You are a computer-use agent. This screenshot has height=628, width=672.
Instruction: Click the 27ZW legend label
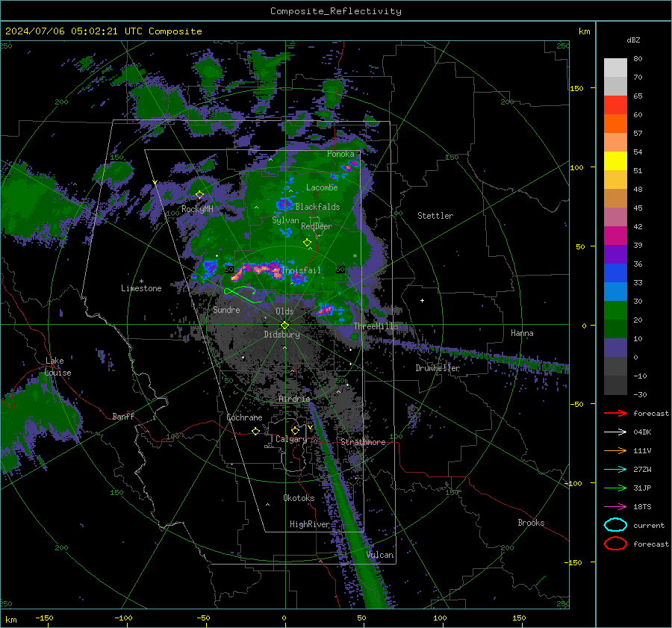[642, 470]
